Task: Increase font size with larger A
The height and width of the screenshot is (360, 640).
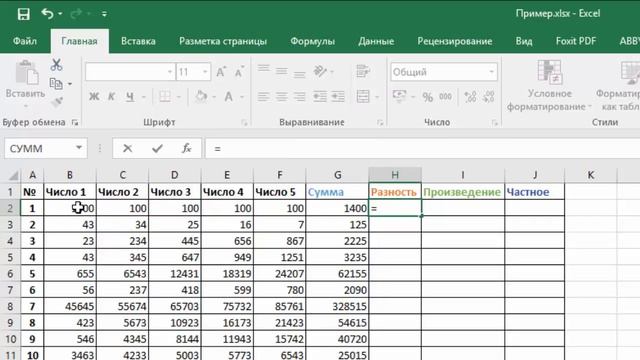Action: pos(221,72)
